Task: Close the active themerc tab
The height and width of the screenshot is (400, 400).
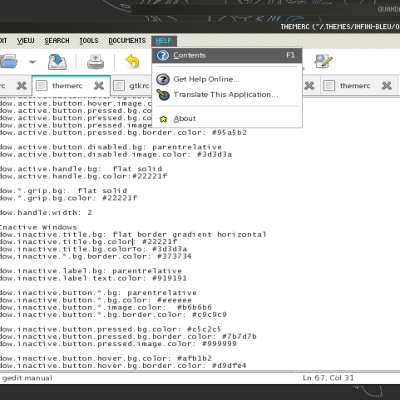Action: 99,86
